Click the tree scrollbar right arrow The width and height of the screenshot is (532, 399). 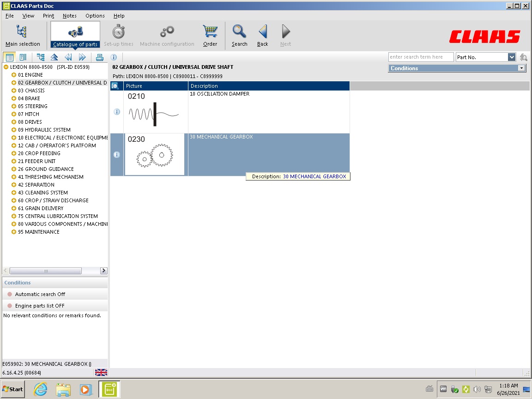104,271
